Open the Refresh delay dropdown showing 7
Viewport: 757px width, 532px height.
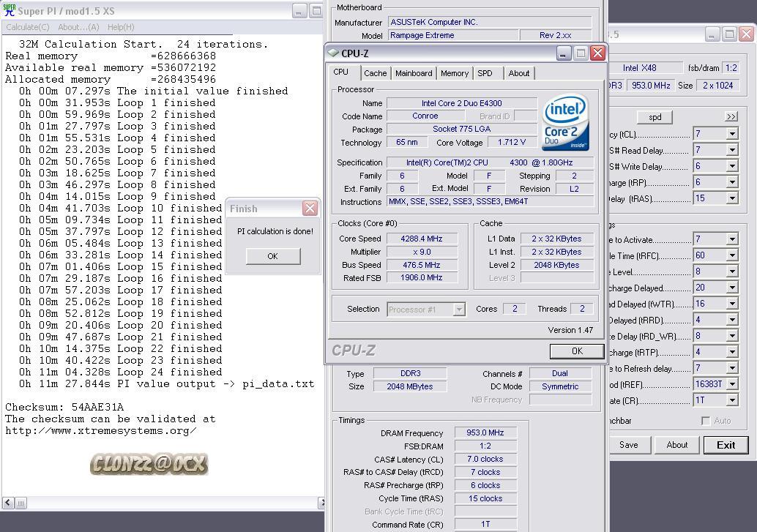(x=732, y=368)
